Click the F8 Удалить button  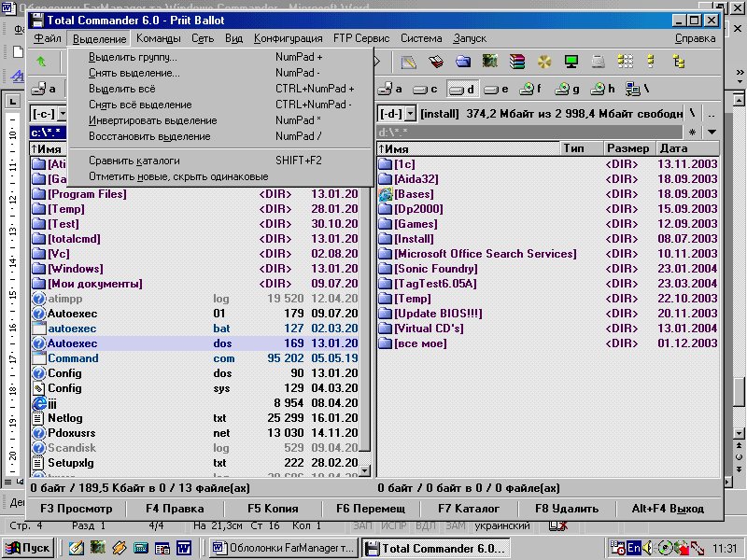567,509
